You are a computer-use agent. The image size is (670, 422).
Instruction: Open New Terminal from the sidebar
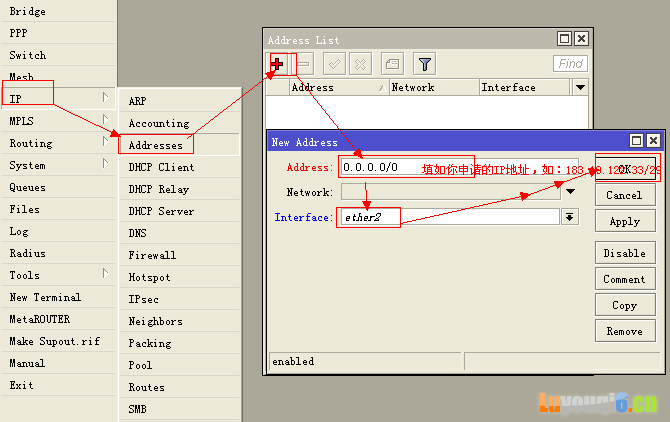point(59,297)
